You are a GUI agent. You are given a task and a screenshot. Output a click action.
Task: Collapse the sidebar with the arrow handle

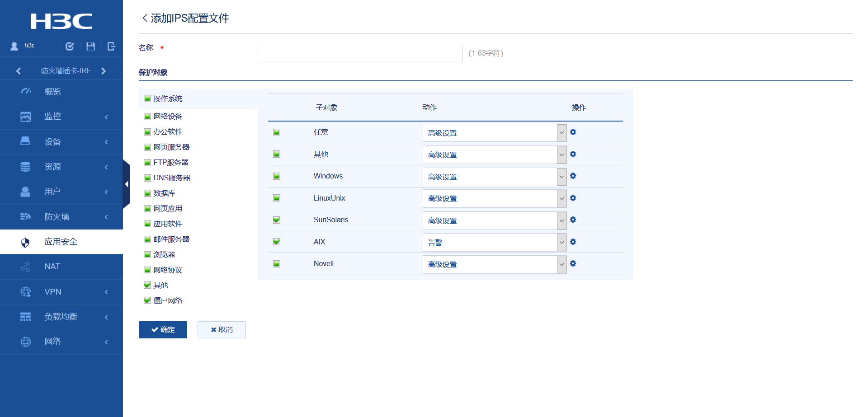click(x=127, y=184)
